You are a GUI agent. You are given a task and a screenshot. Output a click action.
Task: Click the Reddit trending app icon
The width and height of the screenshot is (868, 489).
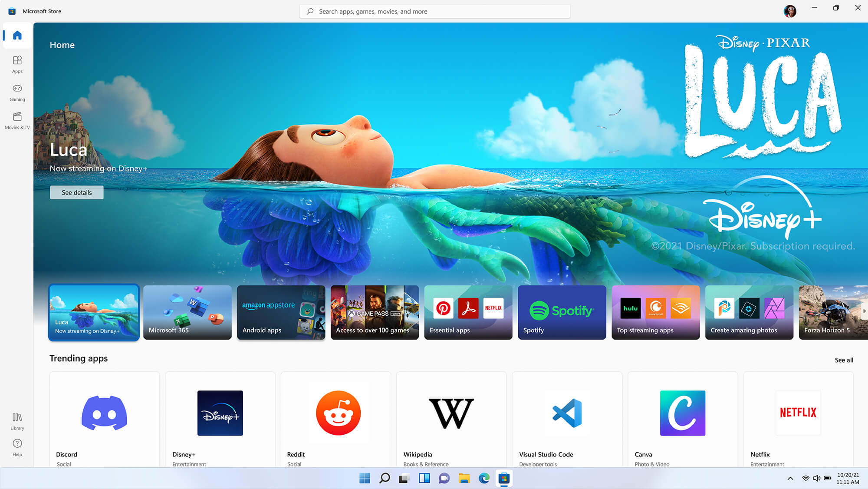[338, 413]
